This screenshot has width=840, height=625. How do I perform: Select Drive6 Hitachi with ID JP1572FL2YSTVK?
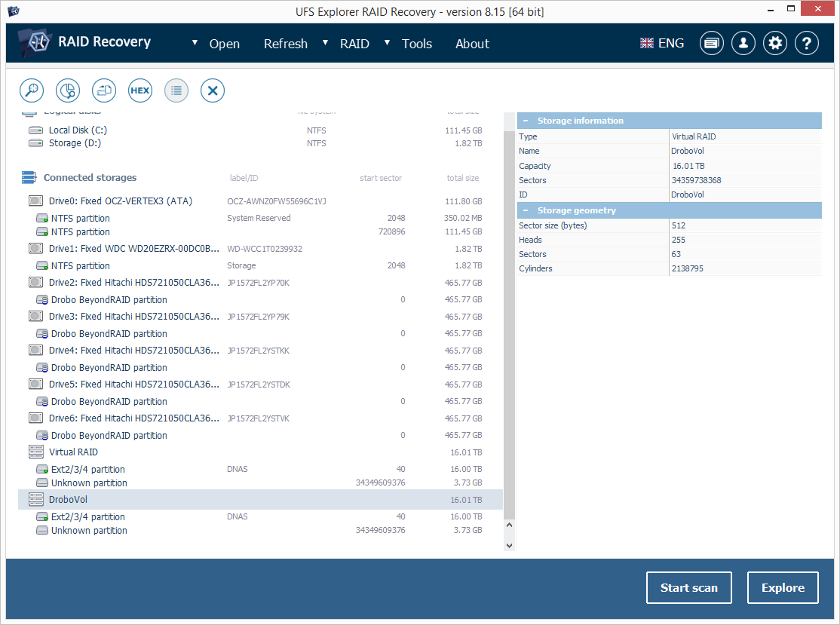point(260,418)
